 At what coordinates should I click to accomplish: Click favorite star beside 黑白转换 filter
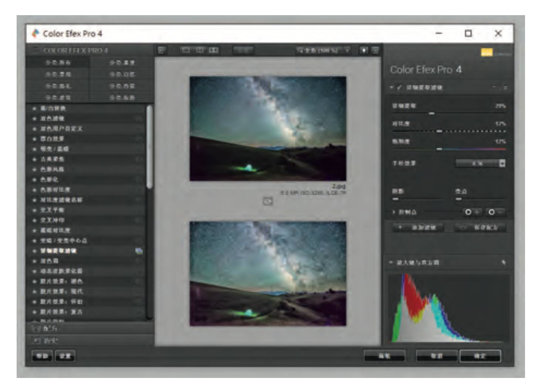[34, 108]
